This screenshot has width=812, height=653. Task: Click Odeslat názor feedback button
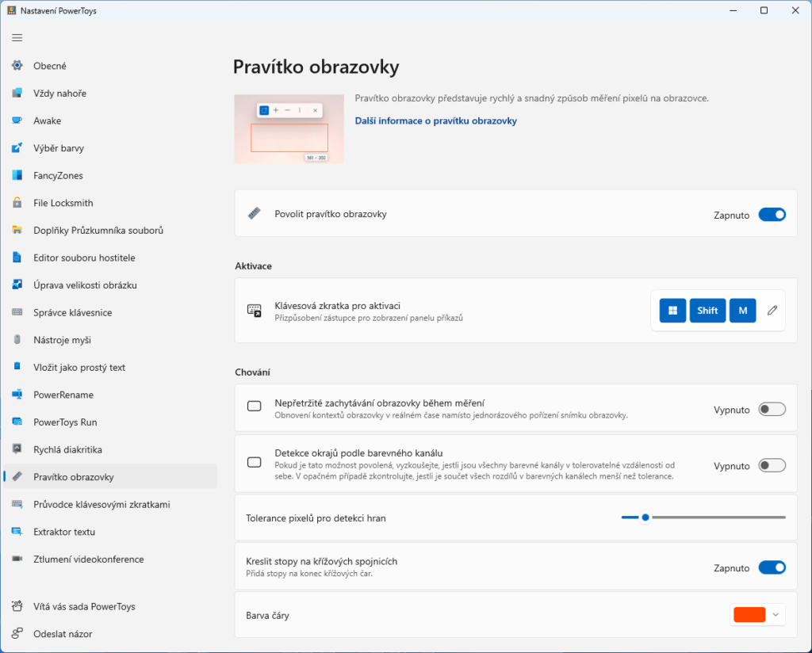[63, 634]
